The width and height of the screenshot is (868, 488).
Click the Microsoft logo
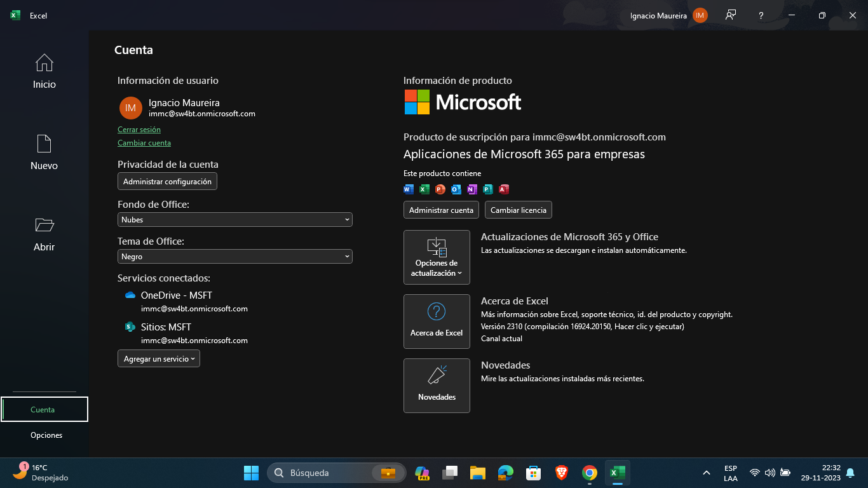[x=463, y=102]
